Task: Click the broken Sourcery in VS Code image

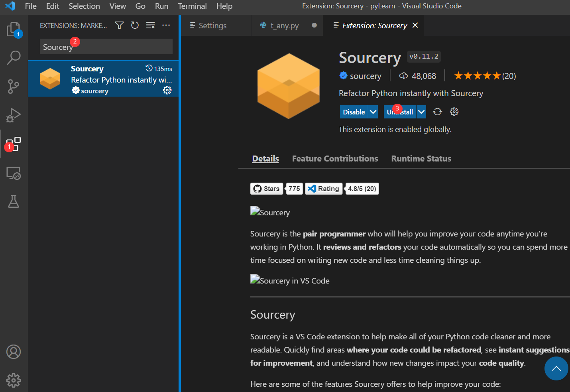Action: point(290,280)
